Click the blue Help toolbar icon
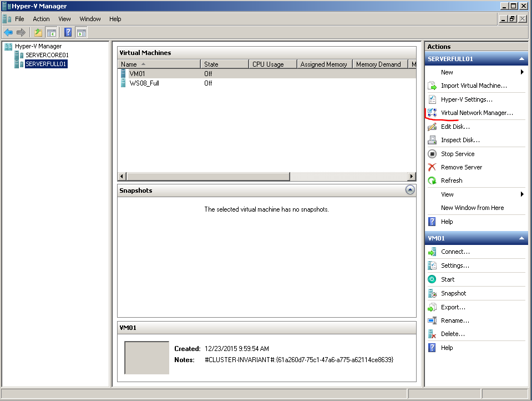The image size is (532, 401). tap(68, 33)
